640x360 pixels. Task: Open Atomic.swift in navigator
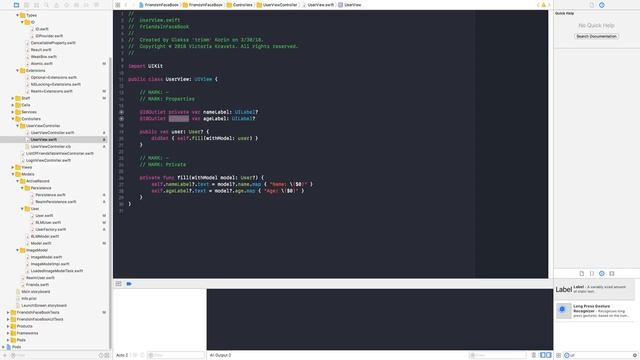pyautogui.click(x=41, y=64)
